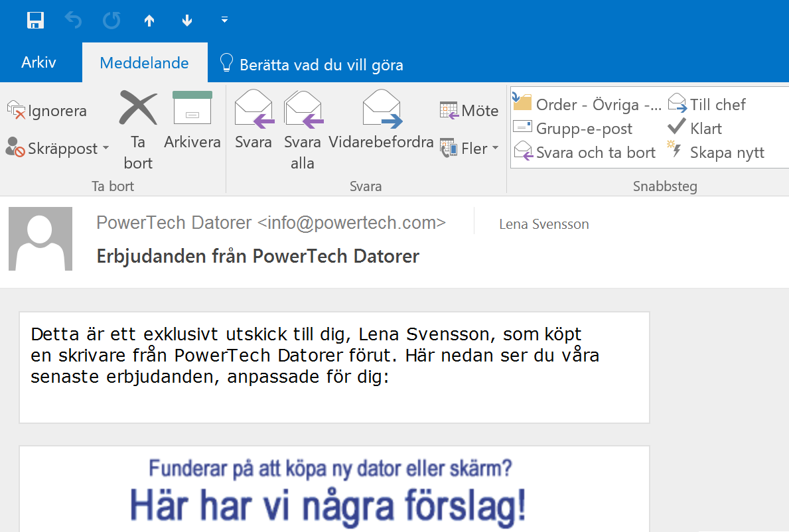Click the Redo arrow in the quick access toolbar
This screenshot has height=532, width=789.
pos(111,20)
